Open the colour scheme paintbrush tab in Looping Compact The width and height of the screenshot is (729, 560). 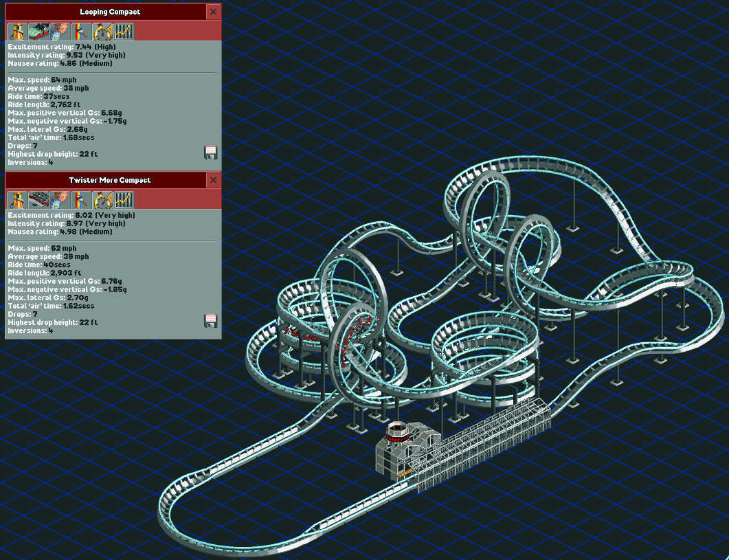81,32
